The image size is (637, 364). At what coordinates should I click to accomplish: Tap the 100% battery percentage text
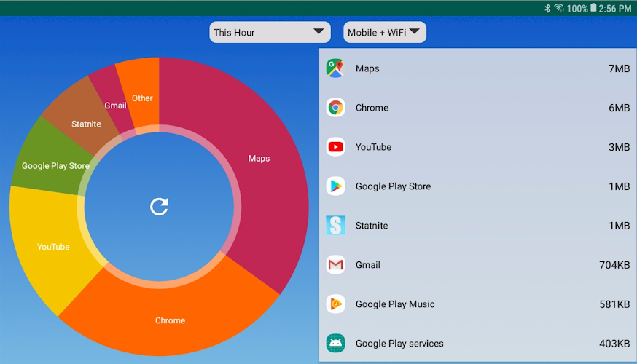pos(577,9)
